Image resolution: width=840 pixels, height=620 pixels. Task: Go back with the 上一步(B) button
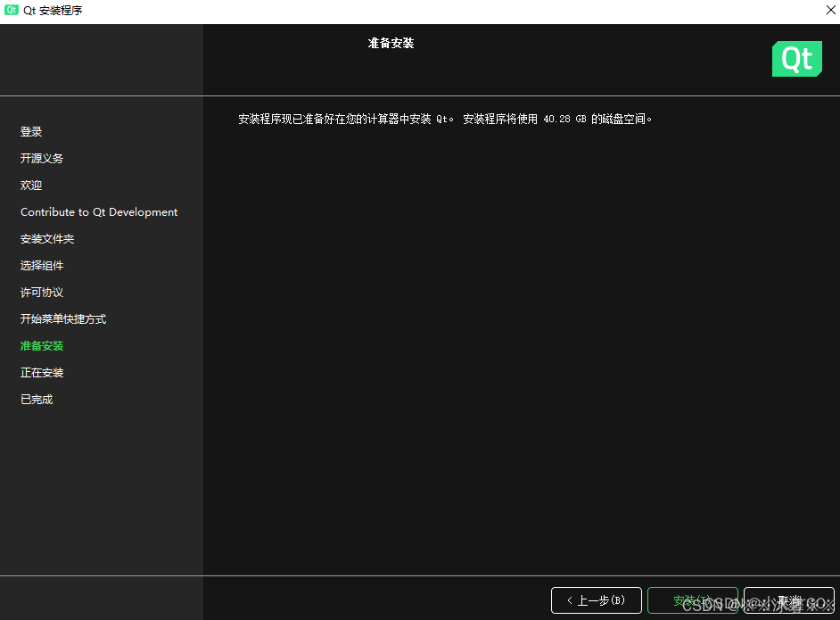[x=597, y=600]
